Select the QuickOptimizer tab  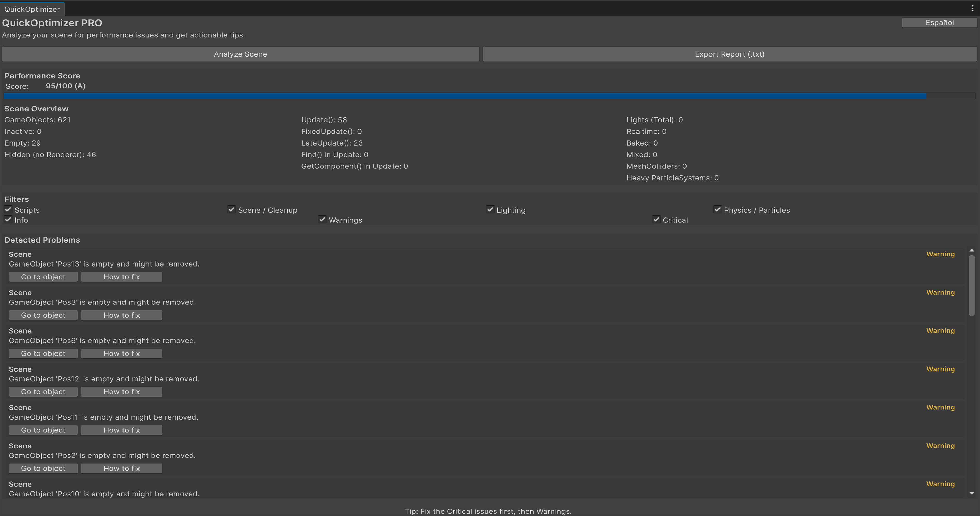(32, 9)
